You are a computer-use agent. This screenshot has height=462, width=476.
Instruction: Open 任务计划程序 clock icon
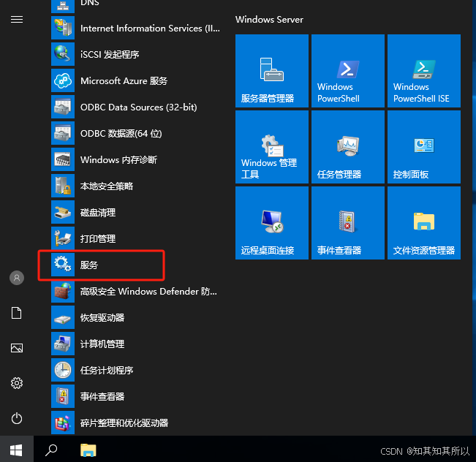pos(63,370)
